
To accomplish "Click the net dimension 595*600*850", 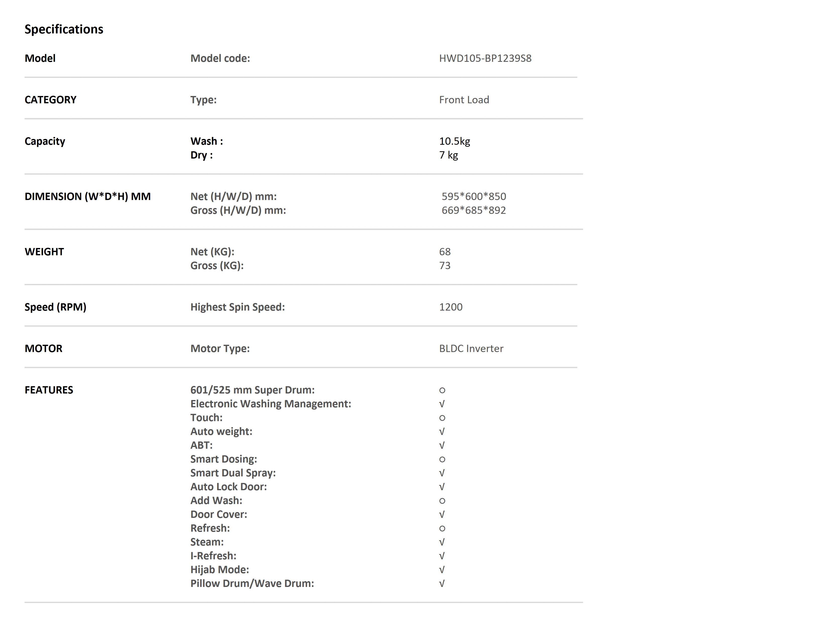I will pyautogui.click(x=474, y=196).
